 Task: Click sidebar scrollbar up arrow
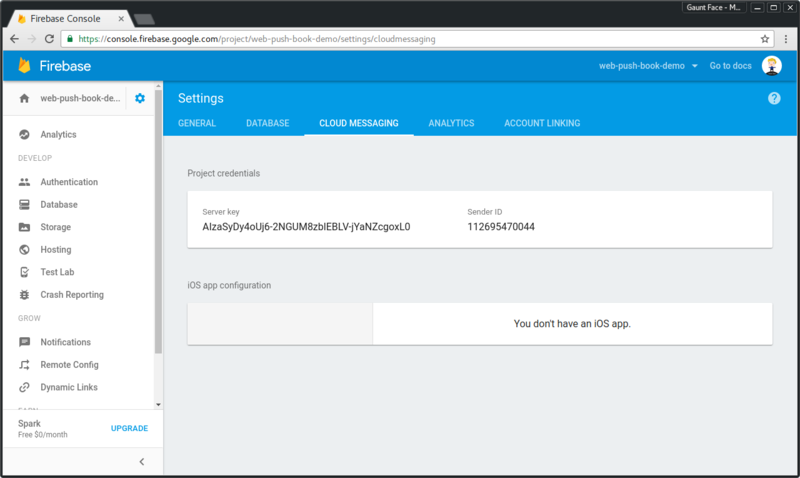tap(158, 86)
